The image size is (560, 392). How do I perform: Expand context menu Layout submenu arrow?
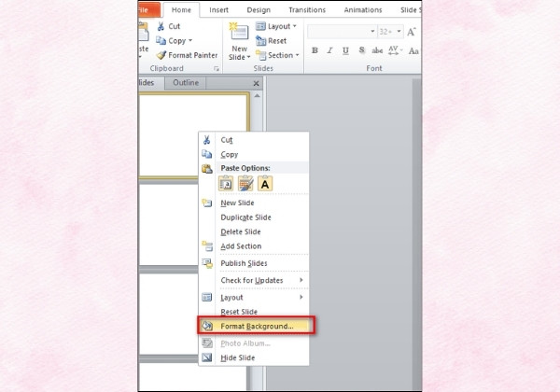pos(301,297)
